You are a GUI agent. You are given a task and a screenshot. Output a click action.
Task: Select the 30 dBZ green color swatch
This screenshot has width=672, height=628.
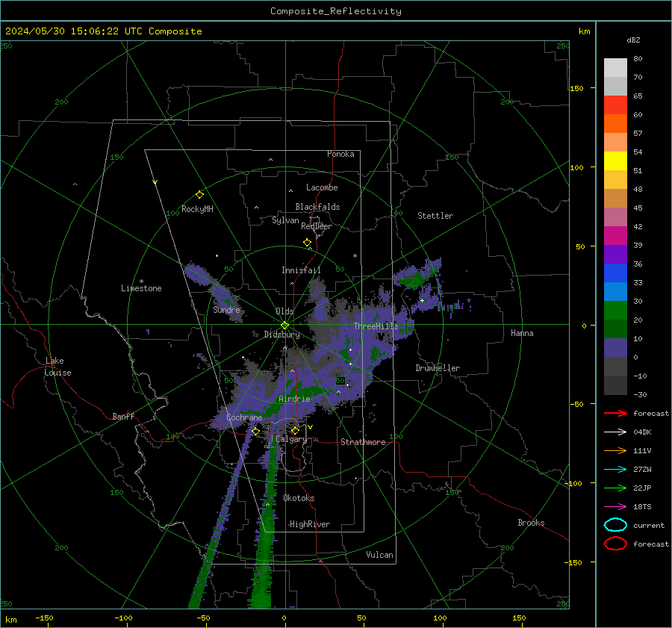click(615, 311)
